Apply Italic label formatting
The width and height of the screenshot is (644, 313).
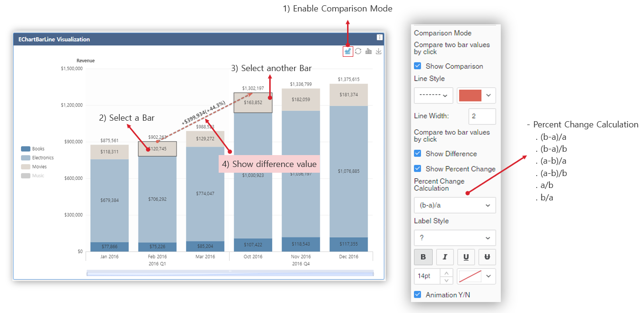[444, 257]
